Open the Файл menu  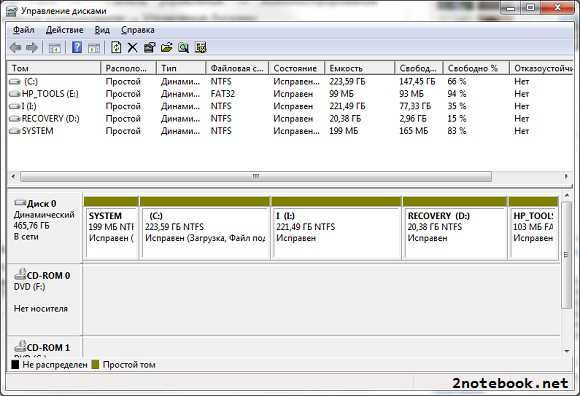tap(24, 30)
